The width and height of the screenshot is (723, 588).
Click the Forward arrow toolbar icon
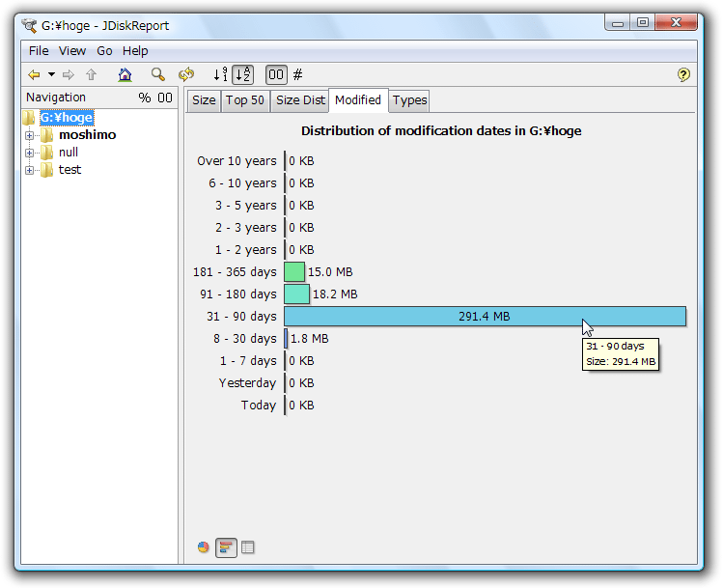(69, 74)
